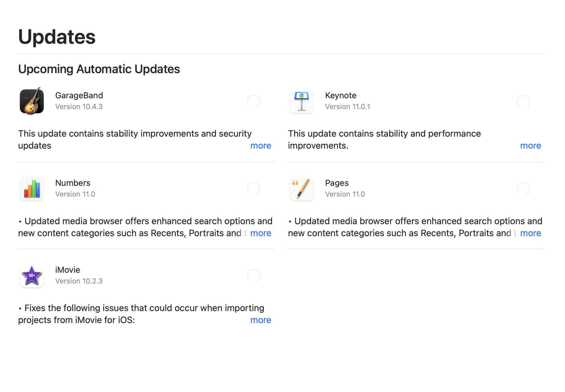Select the GarageBand app title
565x392 pixels.
click(x=79, y=95)
